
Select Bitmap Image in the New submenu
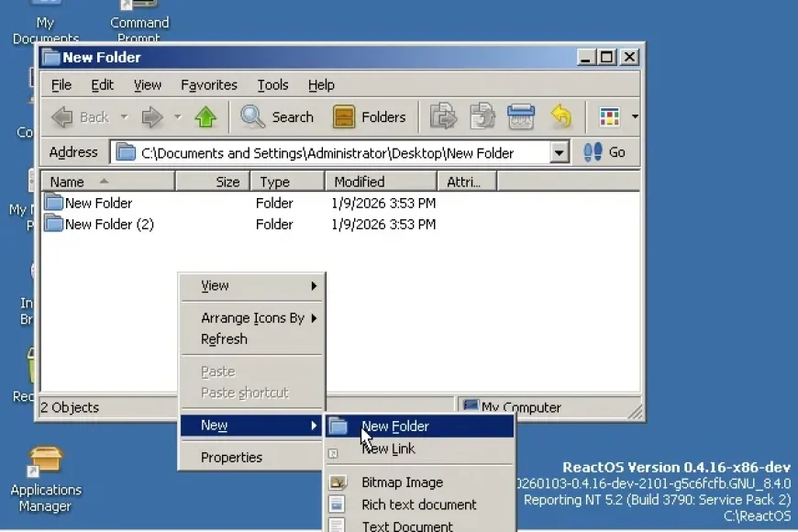coord(402,482)
